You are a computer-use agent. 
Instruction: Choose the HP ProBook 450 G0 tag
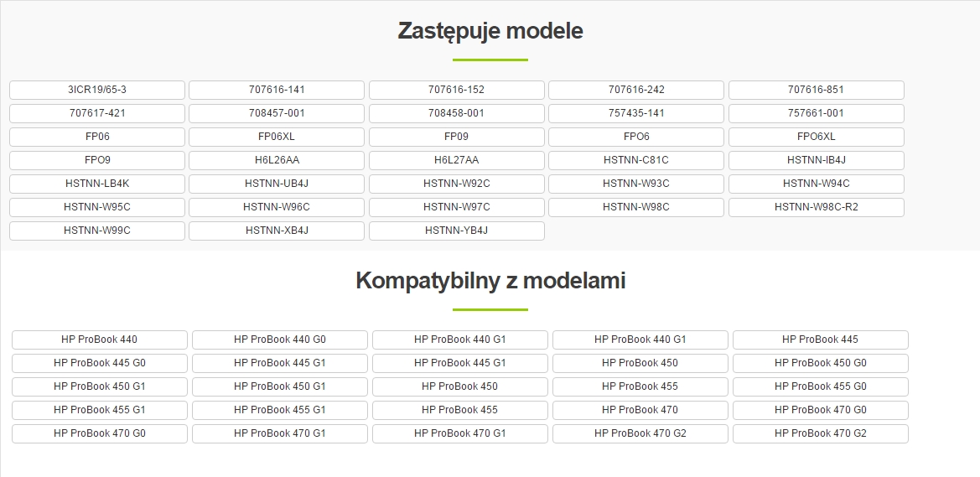[x=820, y=363]
